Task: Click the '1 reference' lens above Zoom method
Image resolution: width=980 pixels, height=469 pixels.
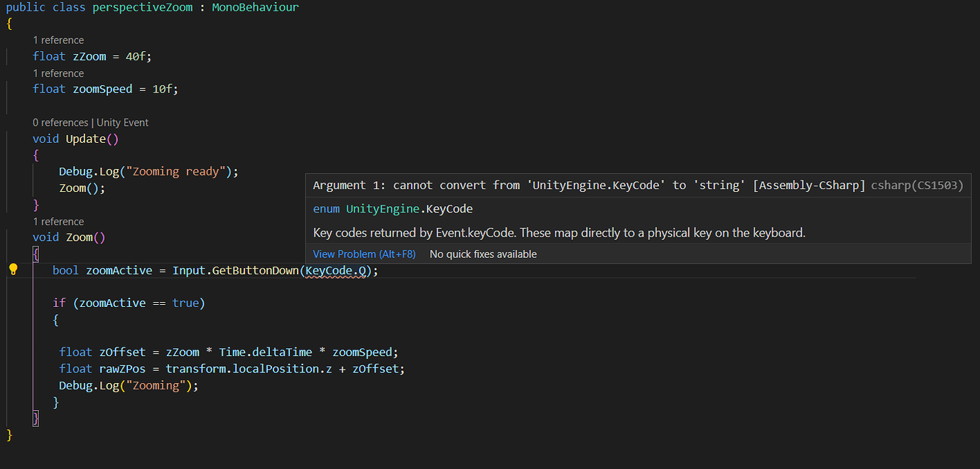Action: (x=58, y=222)
